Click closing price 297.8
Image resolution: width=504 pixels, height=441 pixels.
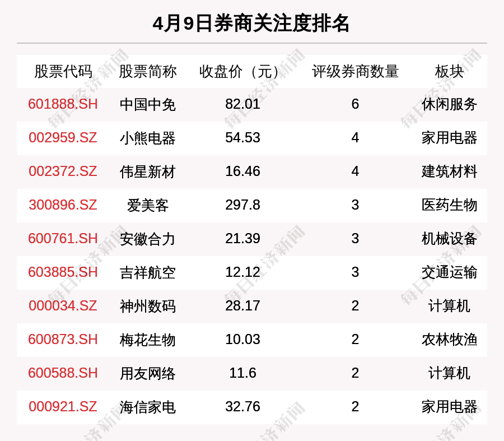tap(242, 205)
